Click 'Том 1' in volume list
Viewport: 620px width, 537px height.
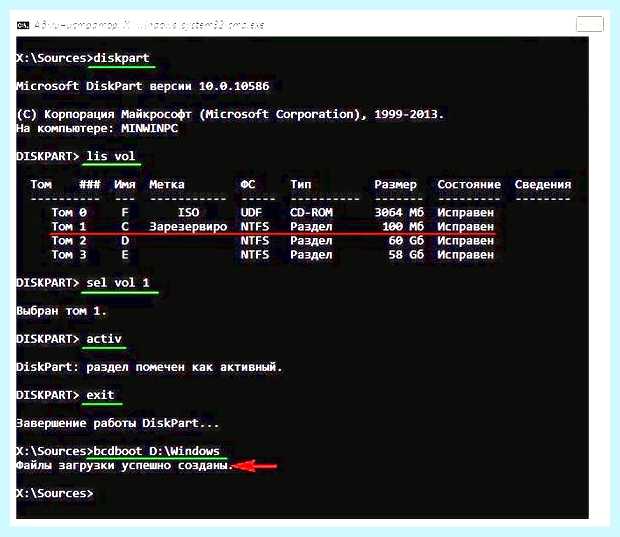coord(69,227)
